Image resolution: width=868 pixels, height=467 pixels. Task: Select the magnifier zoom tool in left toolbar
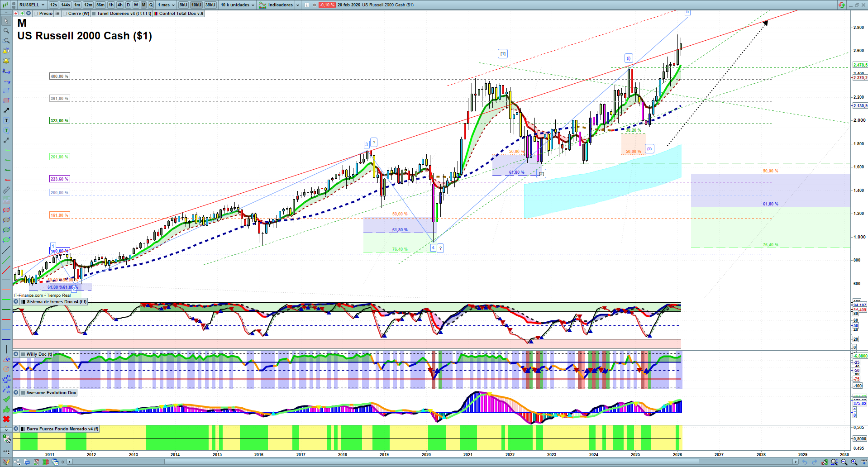[x=6, y=31]
